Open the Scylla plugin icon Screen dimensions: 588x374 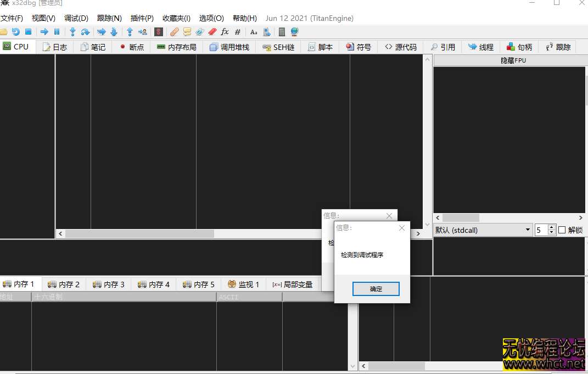[159, 32]
